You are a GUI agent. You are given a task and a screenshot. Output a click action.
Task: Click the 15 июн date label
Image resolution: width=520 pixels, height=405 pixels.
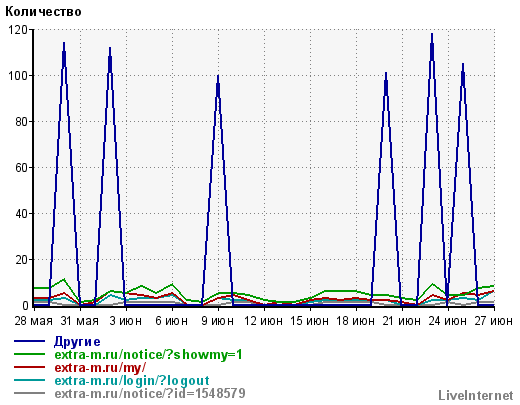pos(310,321)
